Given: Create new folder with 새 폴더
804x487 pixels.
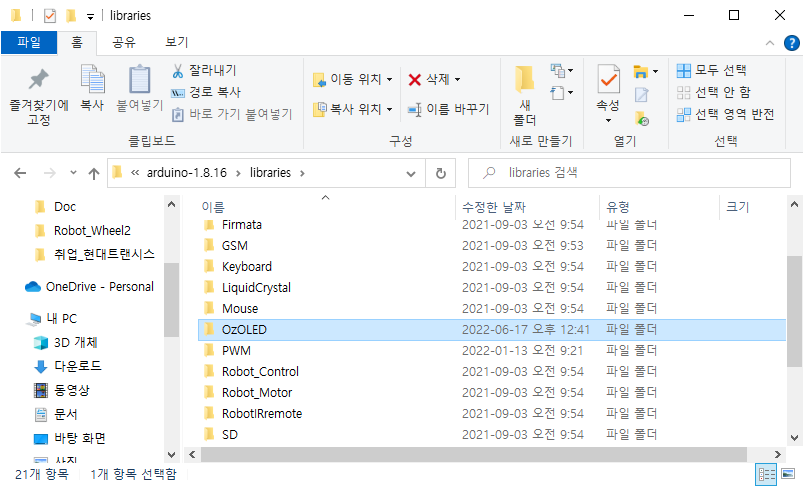Looking at the screenshot, I should tap(525, 96).
